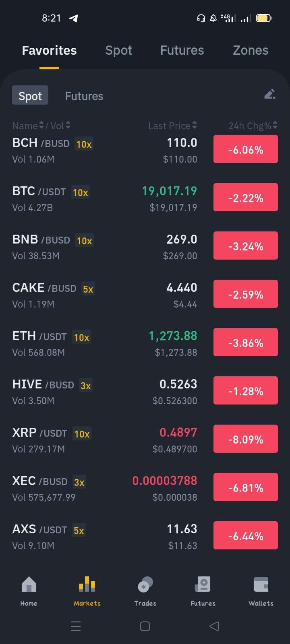
Task: Open the Zones tab
Action: 251,50
